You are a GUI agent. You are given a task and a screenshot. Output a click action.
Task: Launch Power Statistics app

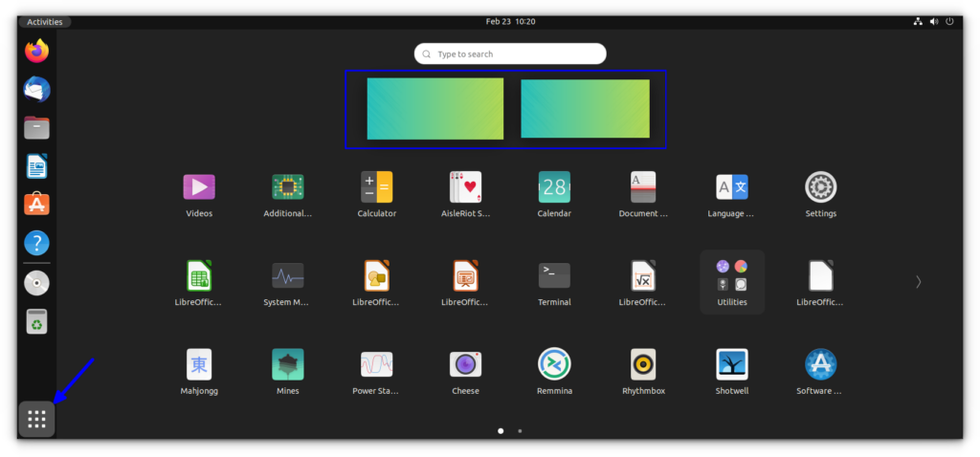coord(376,364)
